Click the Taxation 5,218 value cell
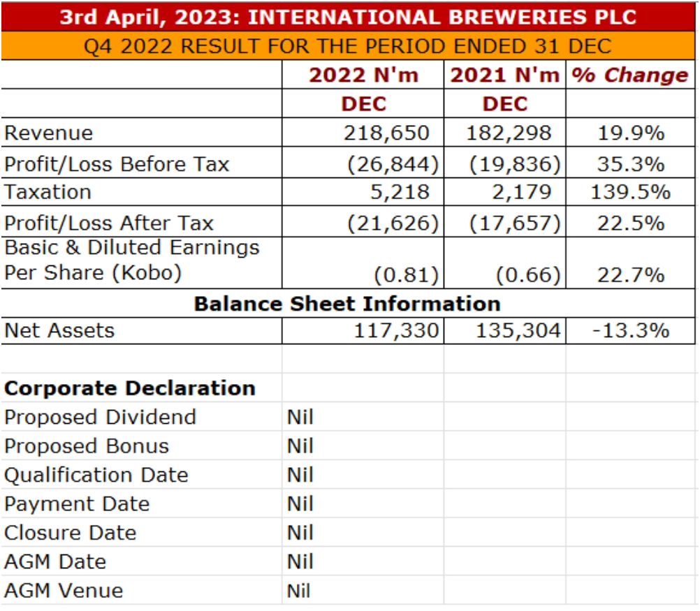 (x=400, y=192)
